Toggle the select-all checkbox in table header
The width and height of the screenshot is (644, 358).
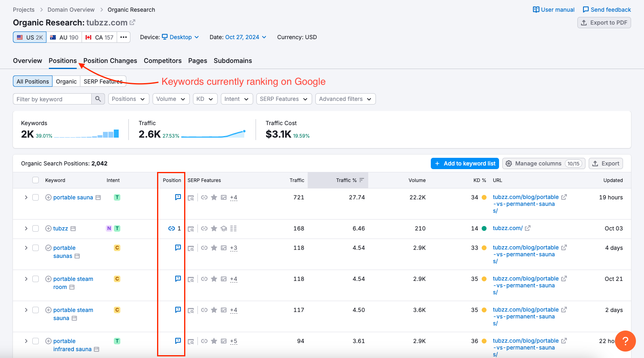pos(36,180)
